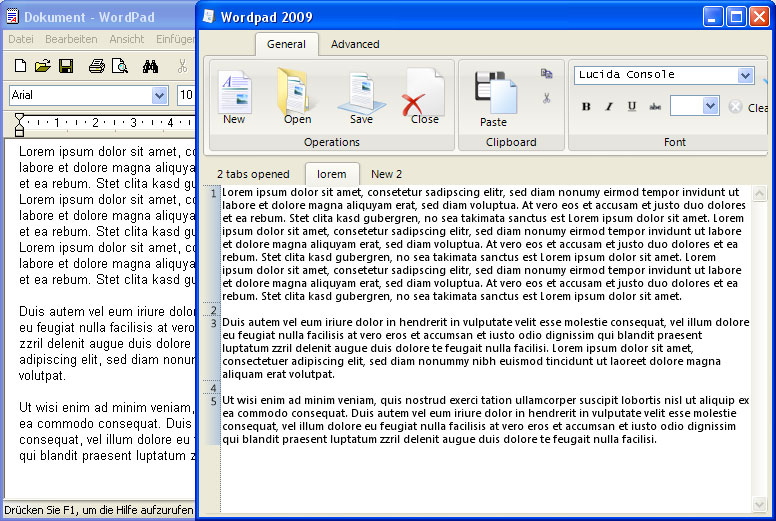Click the Wordpad 2009 title bar app icon
The height and width of the screenshot is (521, 776).
coord(209,16)
